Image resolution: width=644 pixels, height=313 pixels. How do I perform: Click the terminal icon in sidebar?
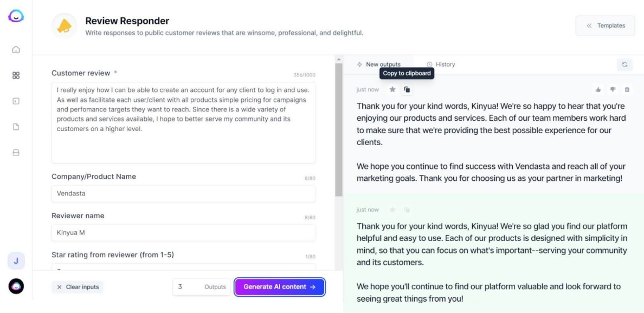click(x=16, y=101)
